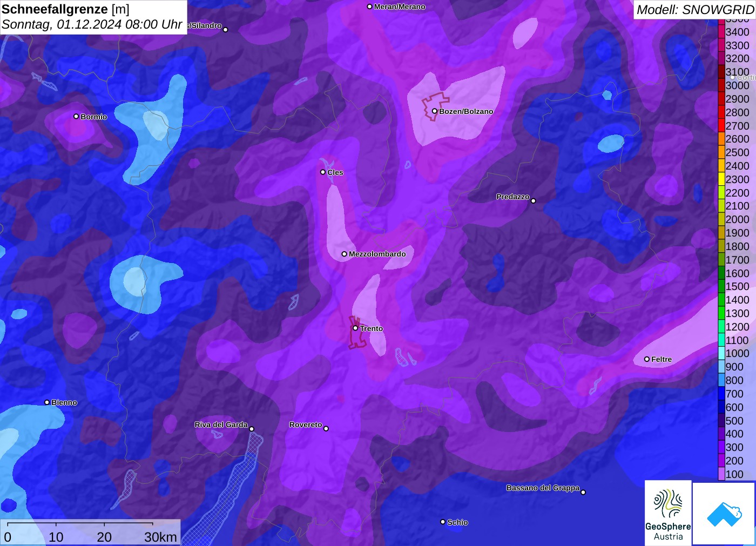Click the red Bozen city boundary outline
This screenshot has height=546, width=756.
point(435,106)
